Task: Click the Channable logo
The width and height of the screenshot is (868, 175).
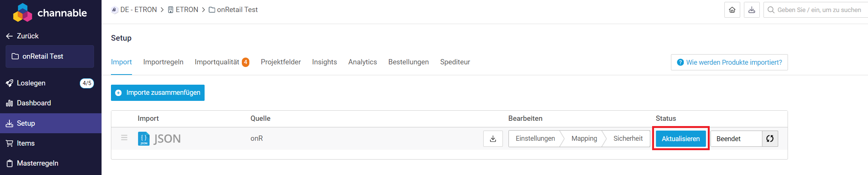Action: (50, 13)
